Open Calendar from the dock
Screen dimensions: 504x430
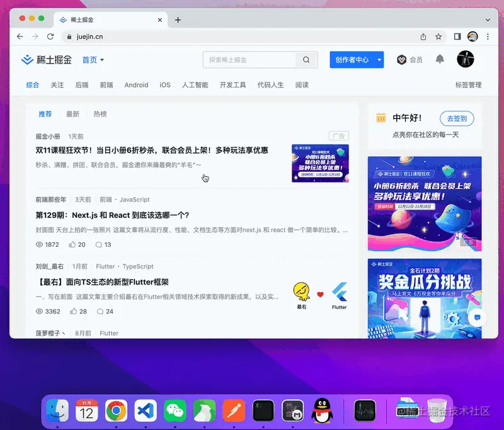86,410
